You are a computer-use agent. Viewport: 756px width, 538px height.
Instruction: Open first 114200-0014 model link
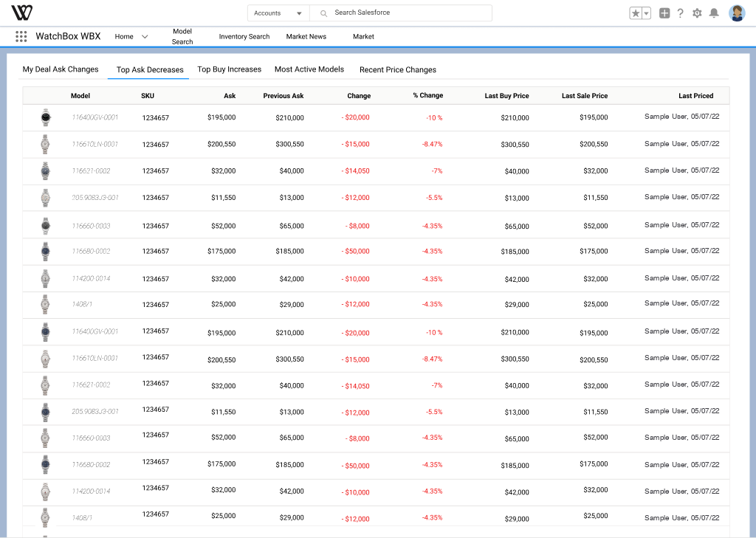(x=91, y=279)
